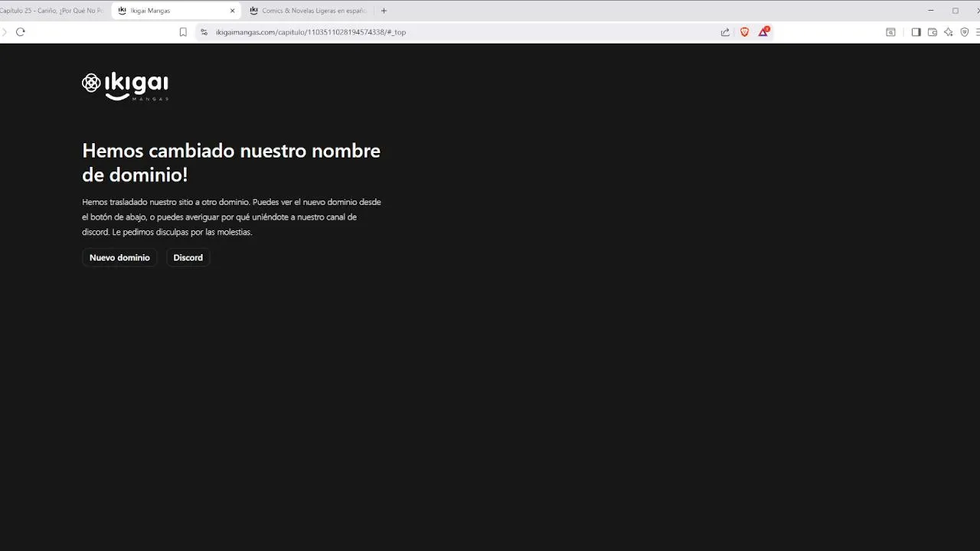This screenshot has width=980, height=551.
Task: Reload the current page
Action: tap(21, 32)
